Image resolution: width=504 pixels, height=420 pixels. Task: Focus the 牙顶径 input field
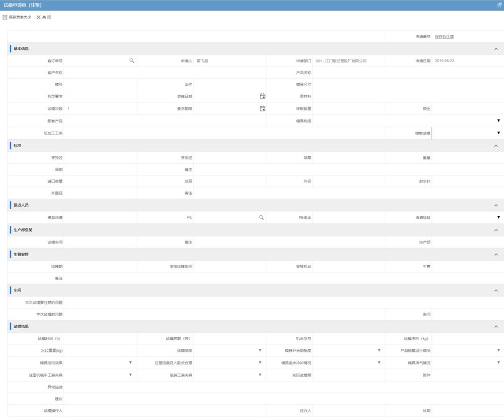[x=100, y=158]
